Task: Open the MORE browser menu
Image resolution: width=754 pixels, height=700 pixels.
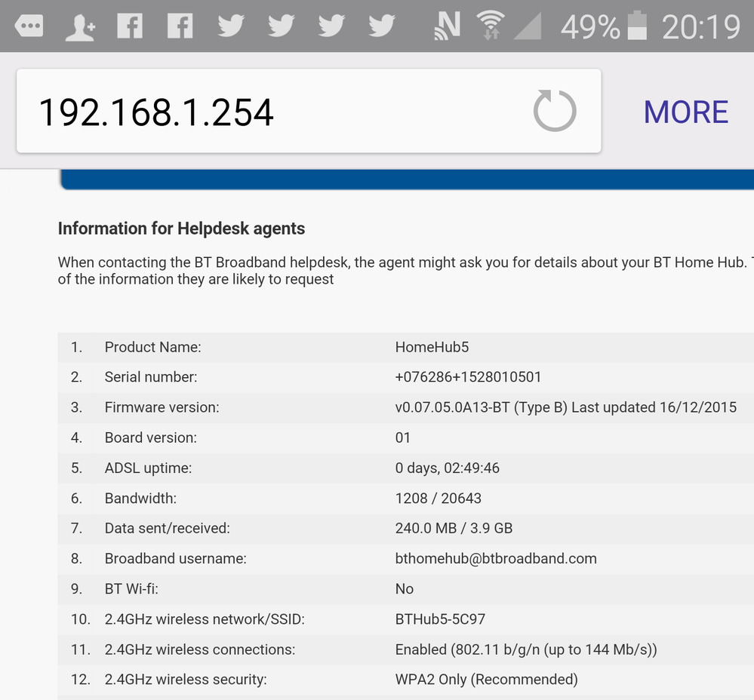Action: click(686, 112)
